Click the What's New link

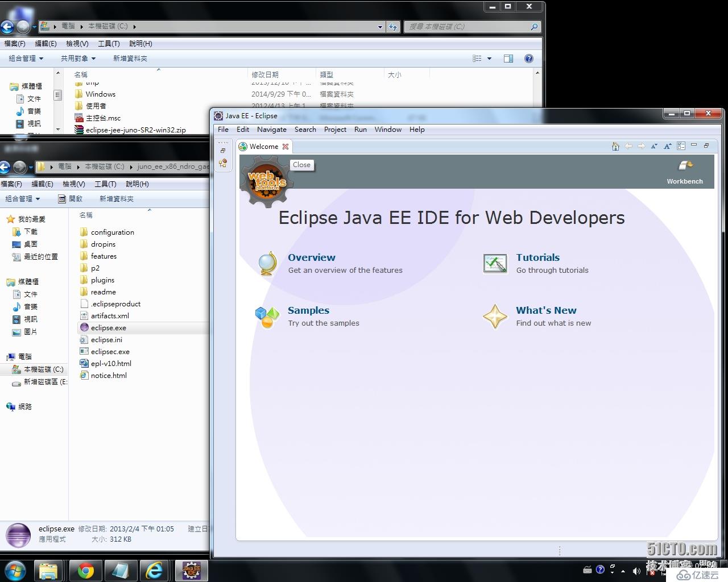[x=546, y=310]
